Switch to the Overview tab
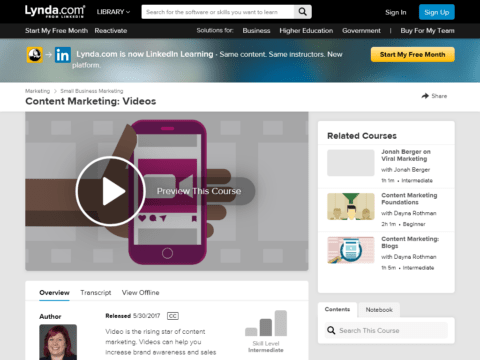 point(54,293)
